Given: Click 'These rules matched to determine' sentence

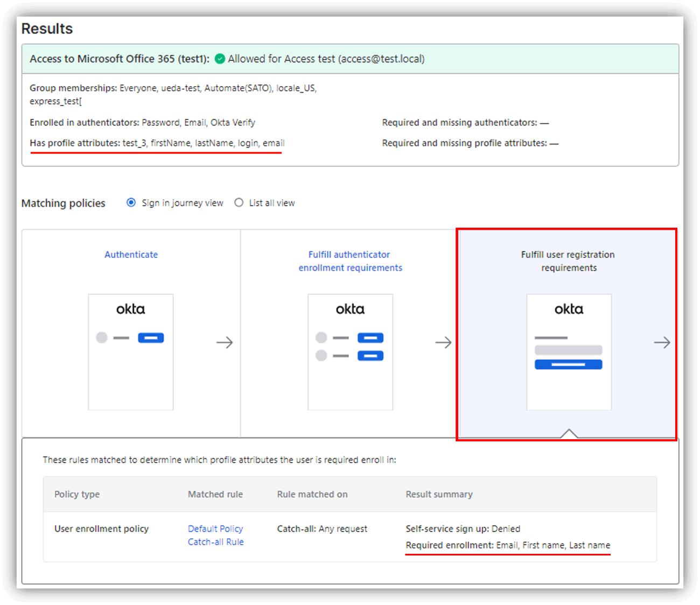Looking at the screenshot, I should coord(220,460).
